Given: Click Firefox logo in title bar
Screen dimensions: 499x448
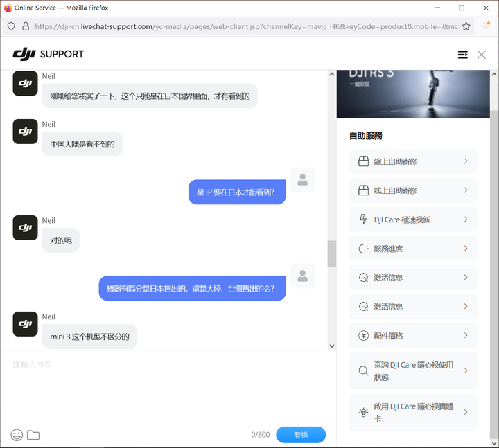Looking at the screenshot, I should (8, 8).
